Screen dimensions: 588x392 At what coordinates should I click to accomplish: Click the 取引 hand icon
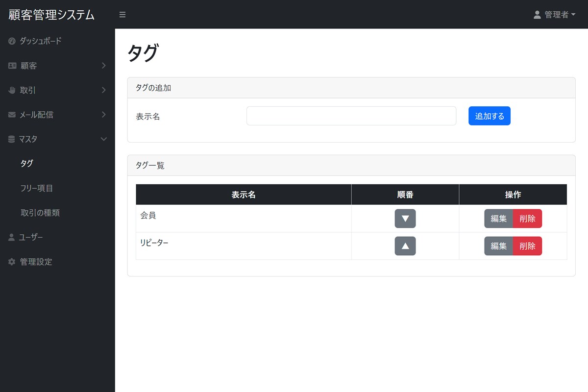pos(12,90)
